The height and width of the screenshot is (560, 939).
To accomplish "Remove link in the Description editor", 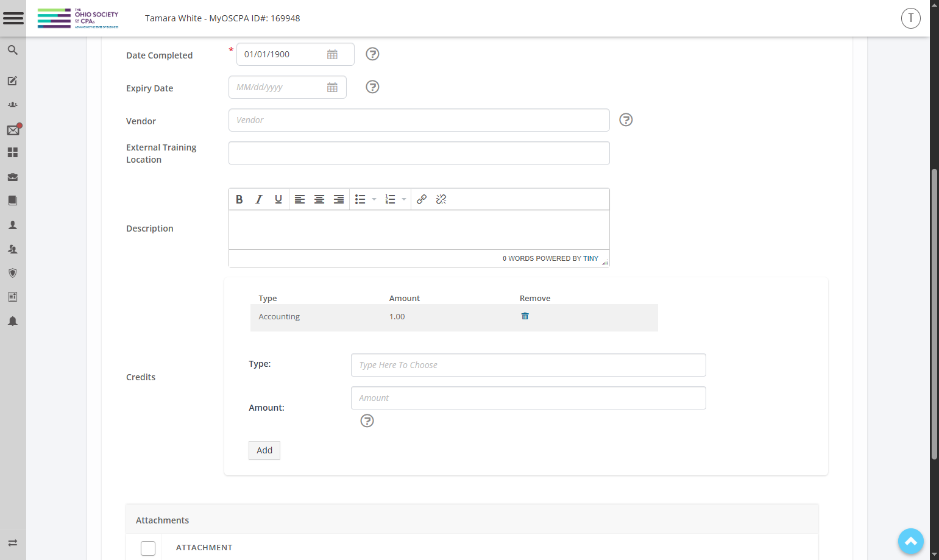I will [441, 199].
